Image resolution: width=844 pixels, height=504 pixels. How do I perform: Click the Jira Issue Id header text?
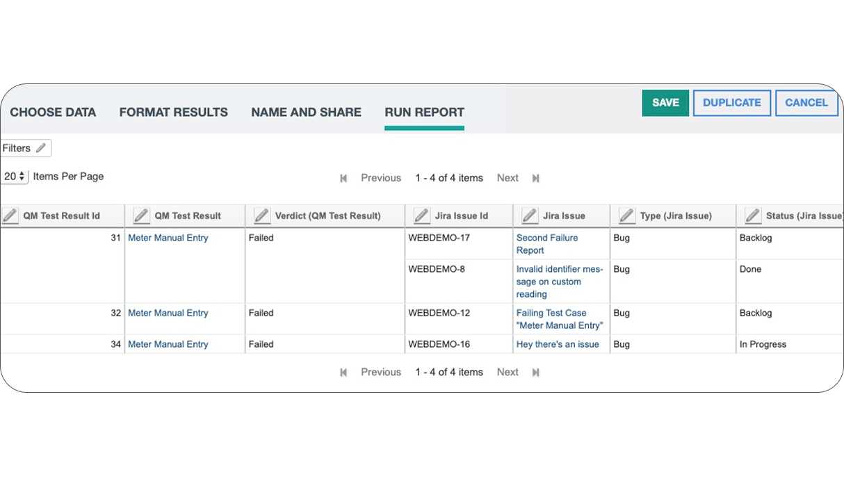point(462,216)
